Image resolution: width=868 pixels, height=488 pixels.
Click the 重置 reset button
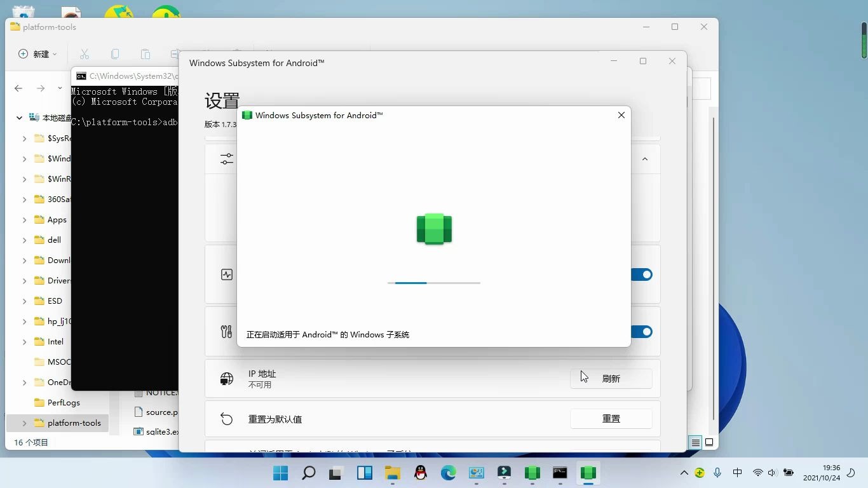(x=611, y=419)
